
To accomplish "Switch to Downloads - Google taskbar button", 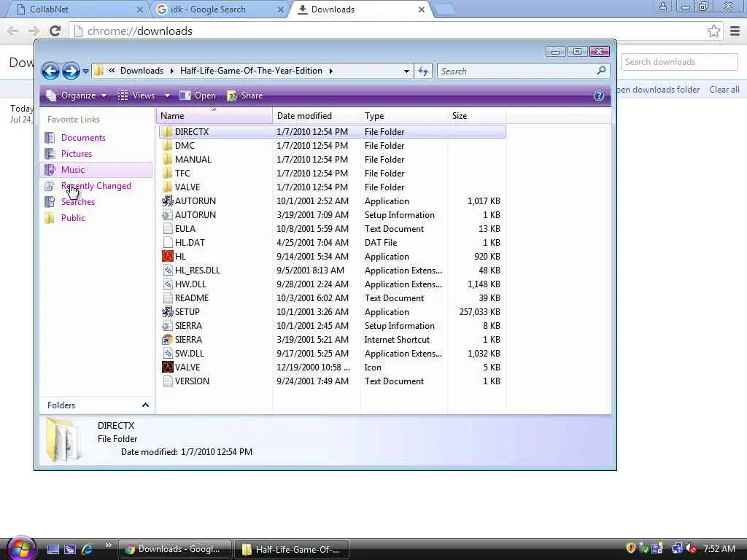I will (x=174, y=549).
